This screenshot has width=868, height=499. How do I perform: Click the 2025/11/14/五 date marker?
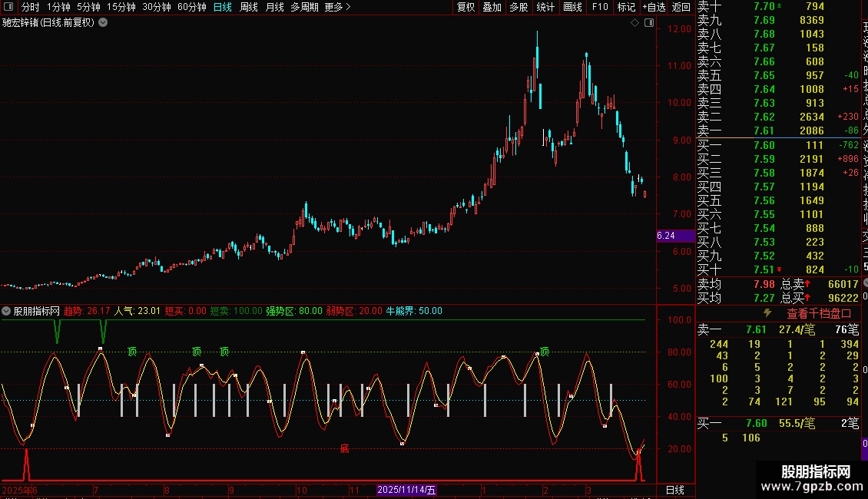click(406, 490)
